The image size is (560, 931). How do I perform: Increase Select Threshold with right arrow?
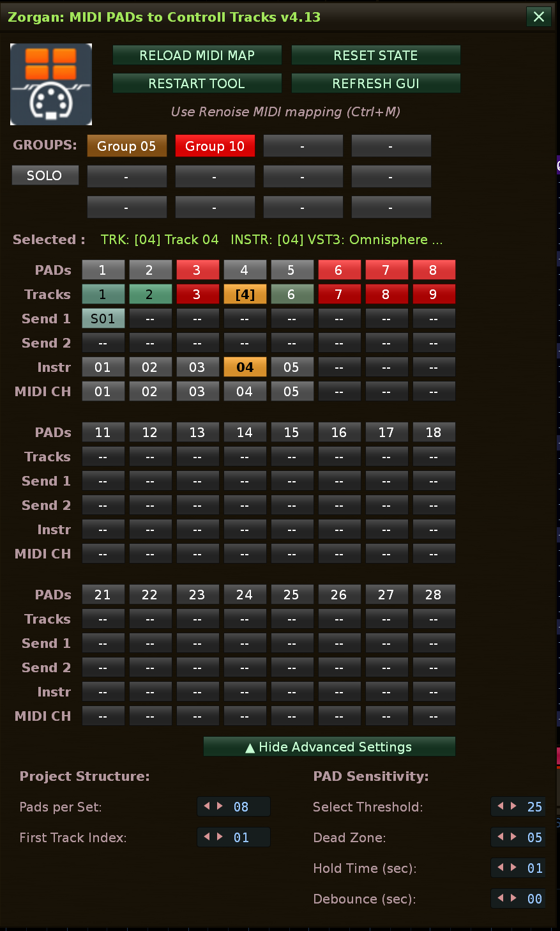point(514,806)
